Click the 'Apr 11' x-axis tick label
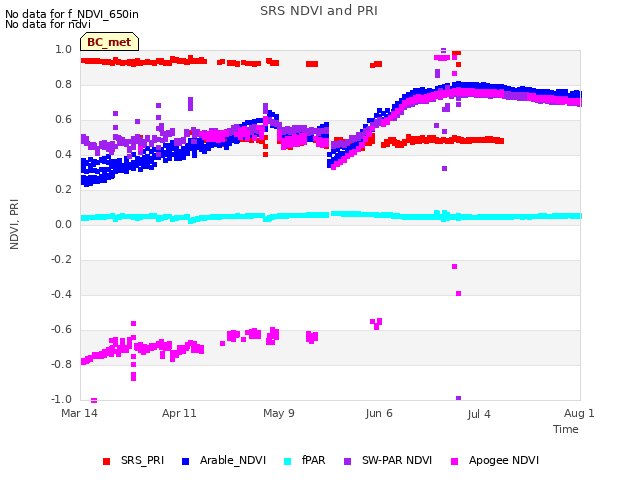Screen dimensions: 640x480 pos(179,413)
